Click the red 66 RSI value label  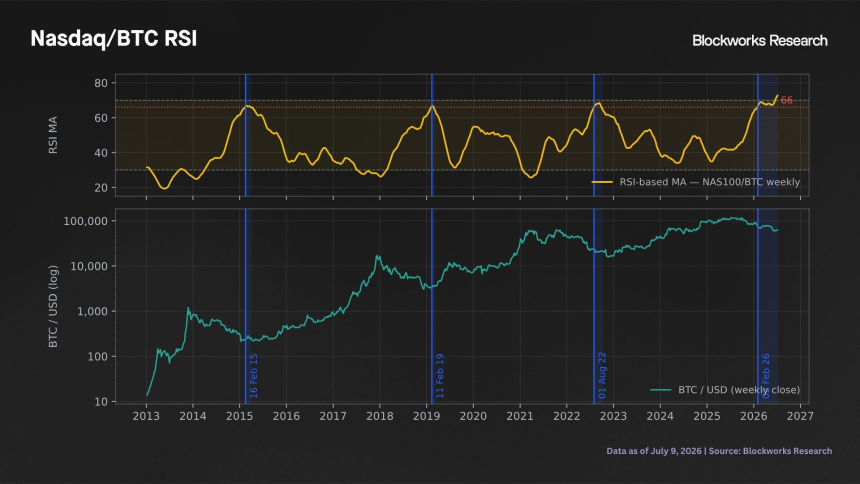pyautogui.click(x=787, y=100)
